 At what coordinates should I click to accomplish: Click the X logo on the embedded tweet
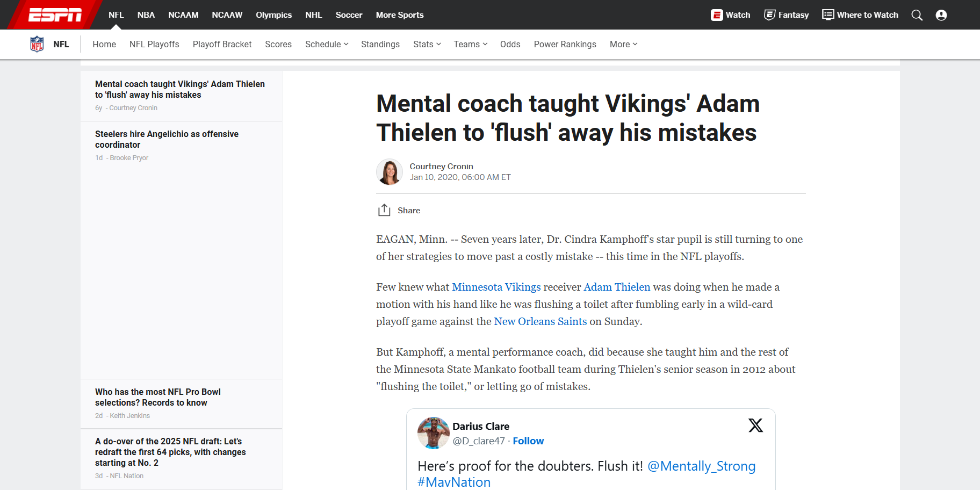[x=755, y=425]
